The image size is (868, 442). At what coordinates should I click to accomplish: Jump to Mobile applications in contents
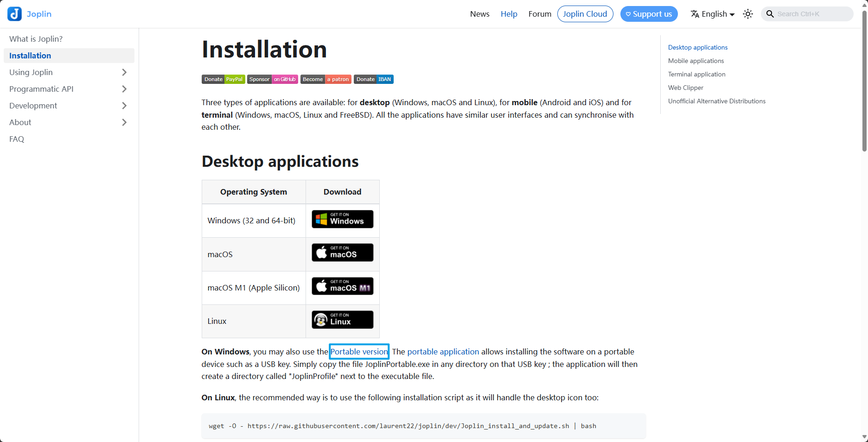click(696, 61)
